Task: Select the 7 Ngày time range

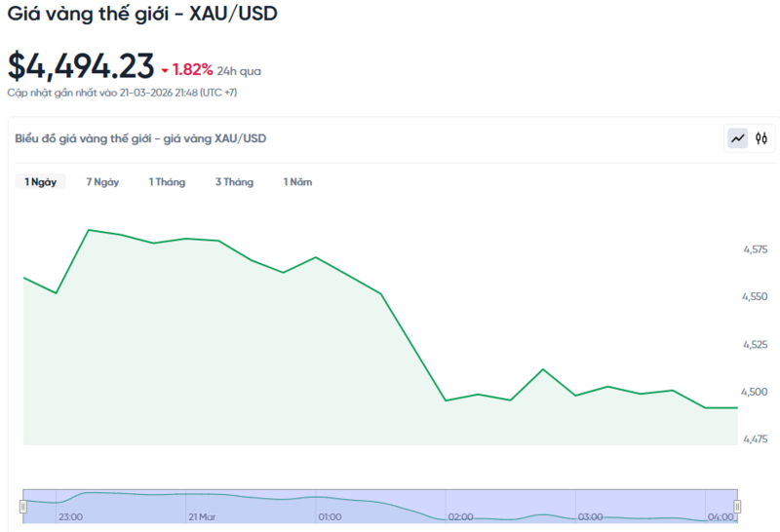Action: [x=102, y=182]
